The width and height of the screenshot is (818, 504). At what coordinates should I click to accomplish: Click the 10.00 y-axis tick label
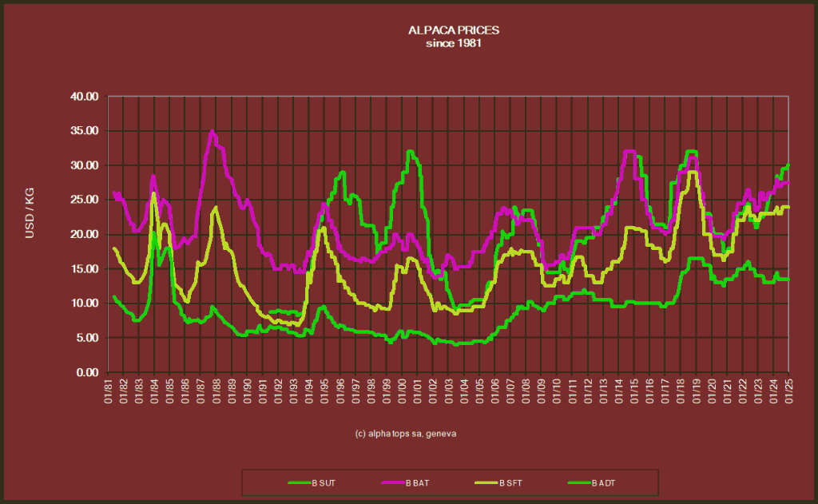pyautogui.click(x=84, y=304)
